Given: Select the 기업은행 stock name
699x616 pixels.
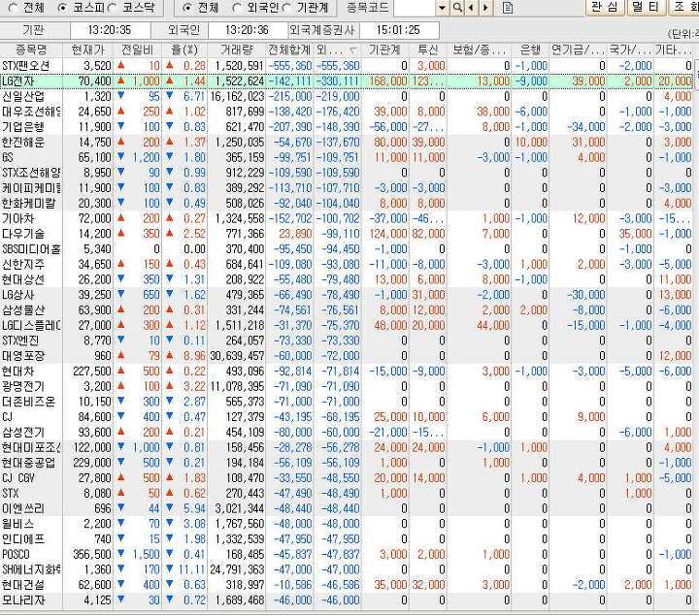Looking at the screenshot, I should 23,127.
